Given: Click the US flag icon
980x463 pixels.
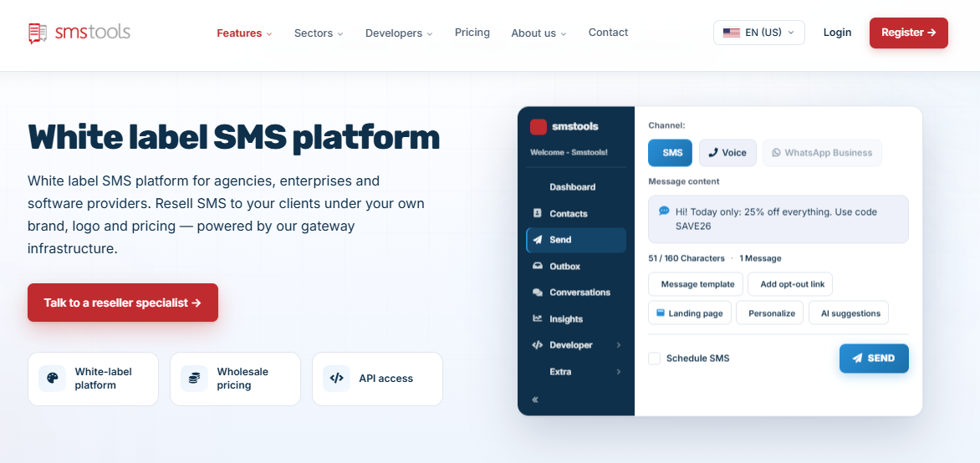Looking at the screenshot, I should pyautogui.click(x=732, y=33).
